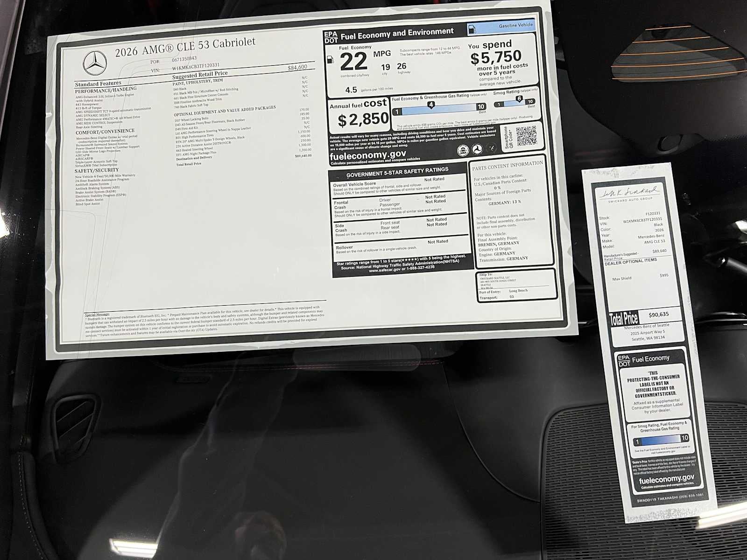Click the 'Side Crash' row label
Image resolution: width=747 pixels, height=560 pixels.
[341, 228]
